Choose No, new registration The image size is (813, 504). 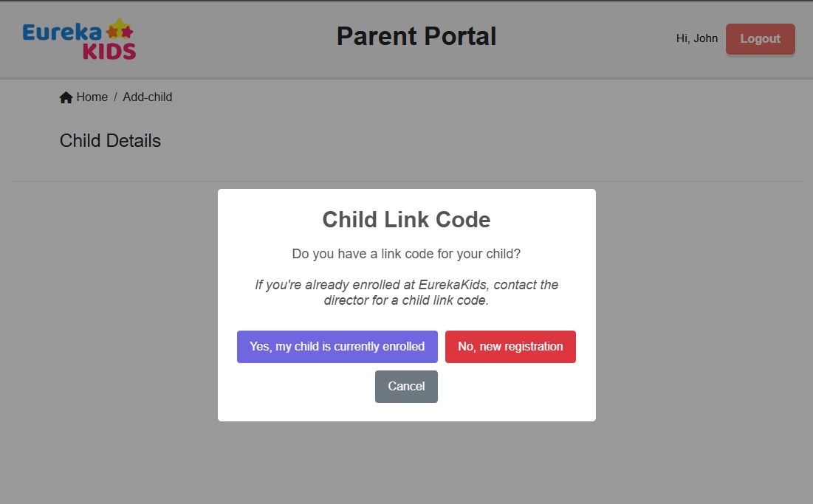pyautogui.click(x=510, y=347)
